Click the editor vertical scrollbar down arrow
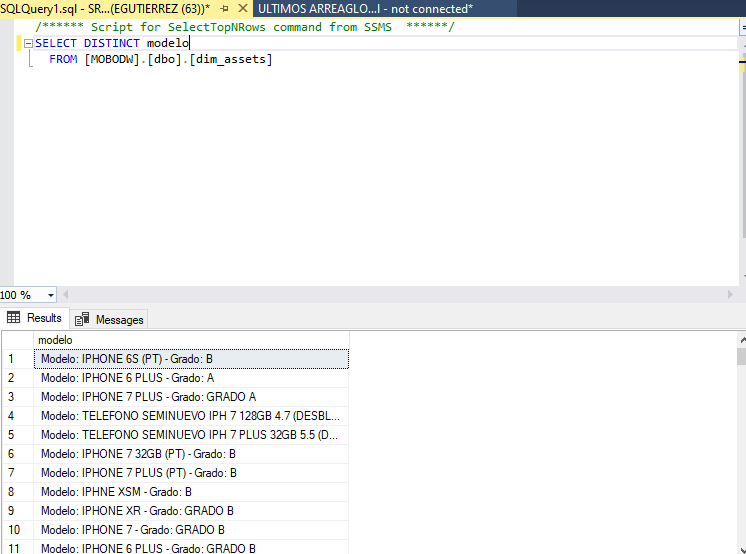The height and width of the screenshot is (554, 746). pos(744,277)
